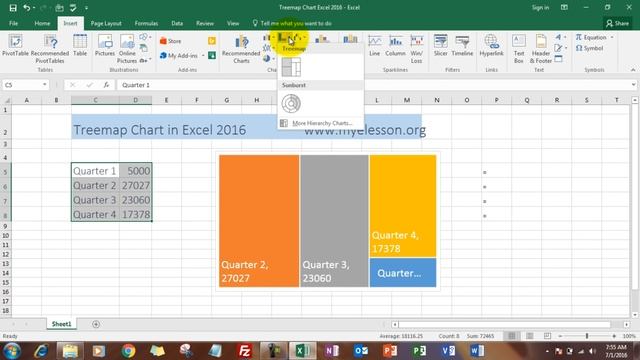
Task: Zoom in with the plus button
Action: 614,336
